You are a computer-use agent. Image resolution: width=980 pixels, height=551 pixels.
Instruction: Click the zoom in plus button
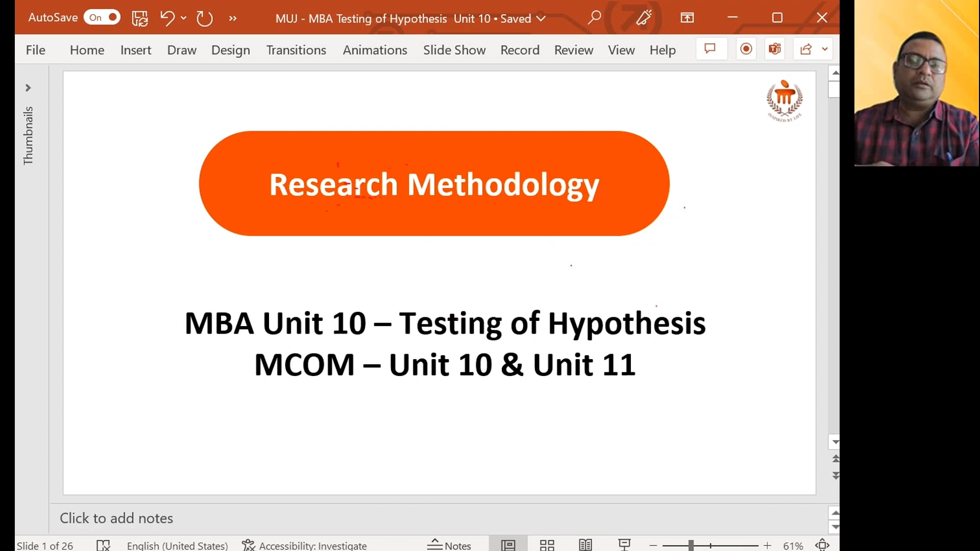[x=767, y=545]
